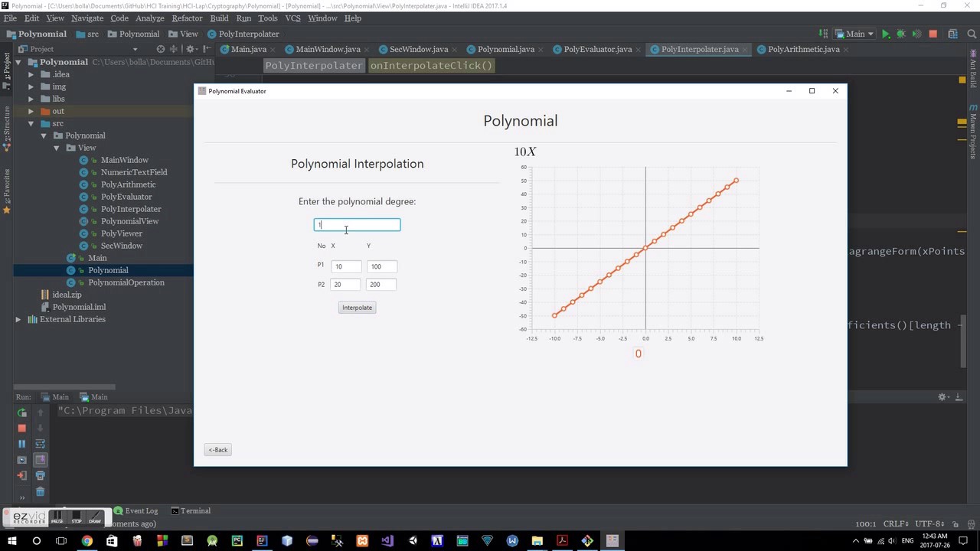Expand the img folder
This screenshot has height=551, width=980.
point(31,86)
